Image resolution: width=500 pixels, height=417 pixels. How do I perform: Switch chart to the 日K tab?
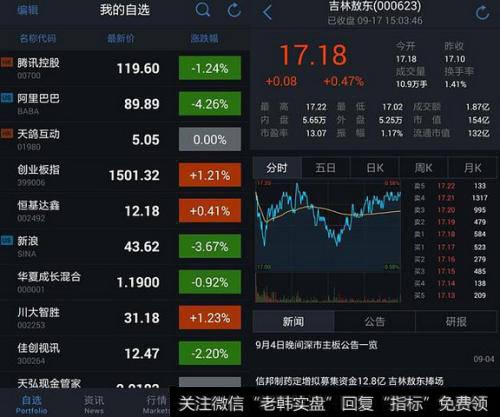point(375,168)
